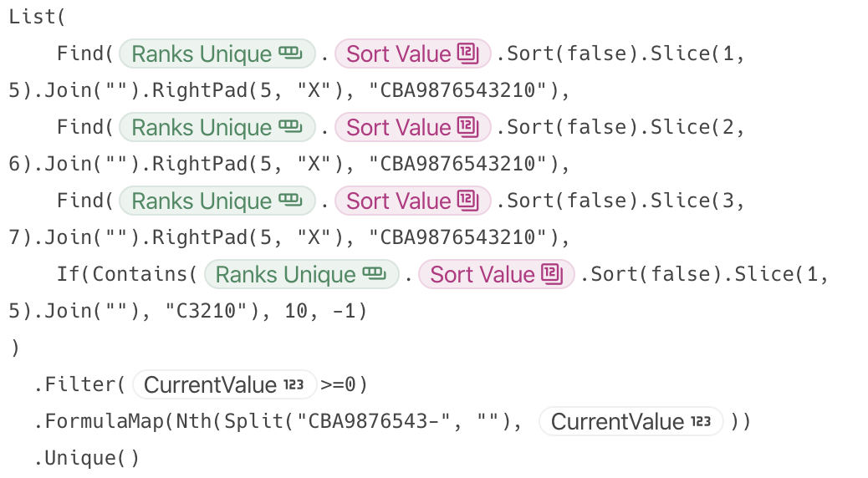The image size is (868, 478).
Task: Select the Ranks Unique chip inside If(Contains
Action: click(x=286, y=275)
